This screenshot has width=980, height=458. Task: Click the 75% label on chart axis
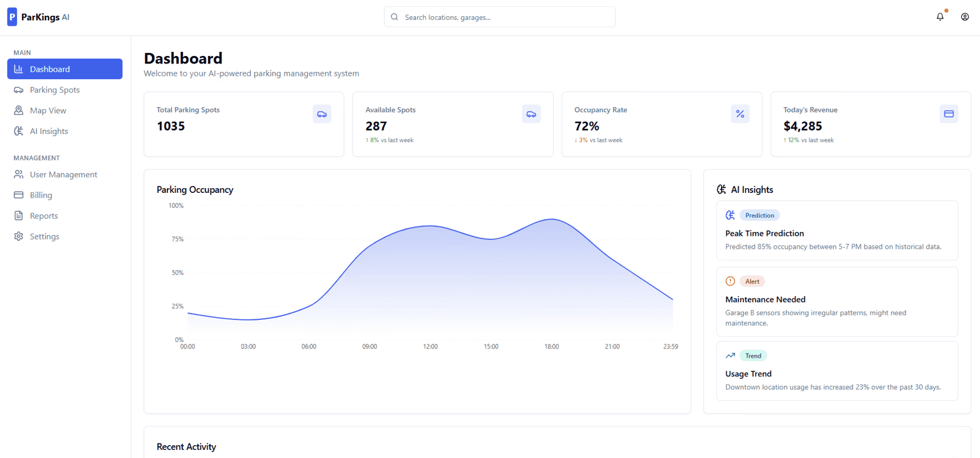(x=177, y=239)
